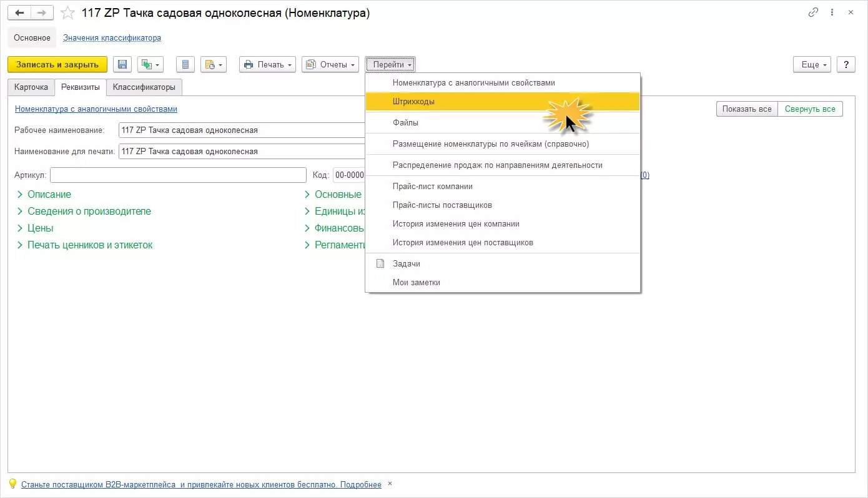Screen dimensions: 868x498
Task: Open the Печать dropdown
Action: pos(267,64)
